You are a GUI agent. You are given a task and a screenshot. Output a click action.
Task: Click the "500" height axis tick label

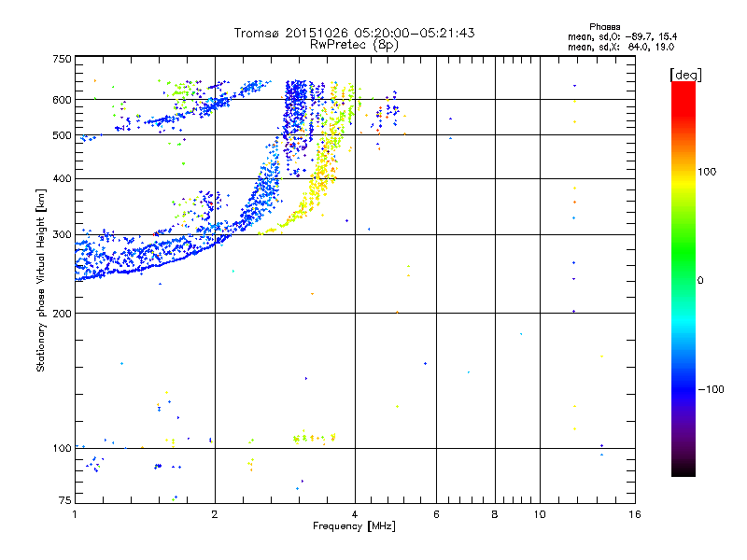click(x=62, y=135)
